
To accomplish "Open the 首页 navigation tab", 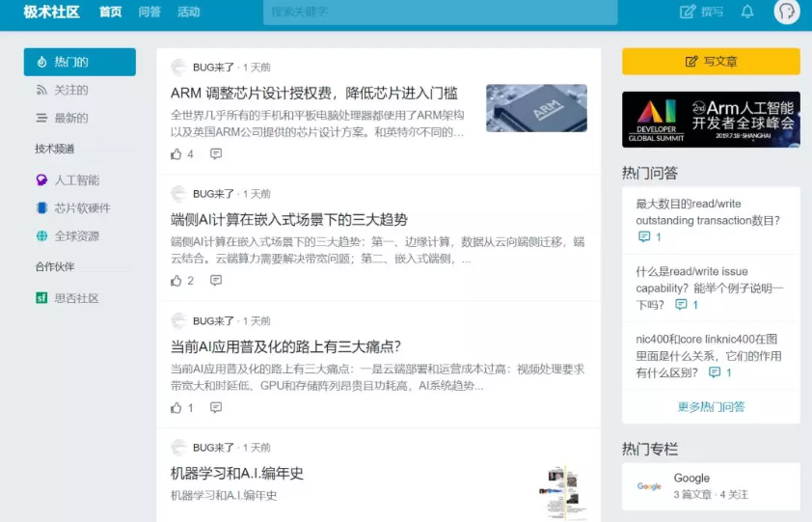I will 110,12.
